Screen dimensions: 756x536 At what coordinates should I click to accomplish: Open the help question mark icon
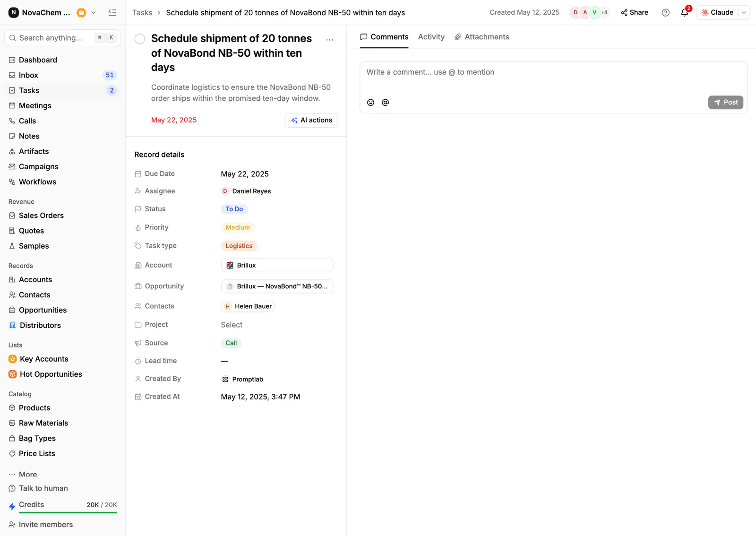tap(666, 13)
